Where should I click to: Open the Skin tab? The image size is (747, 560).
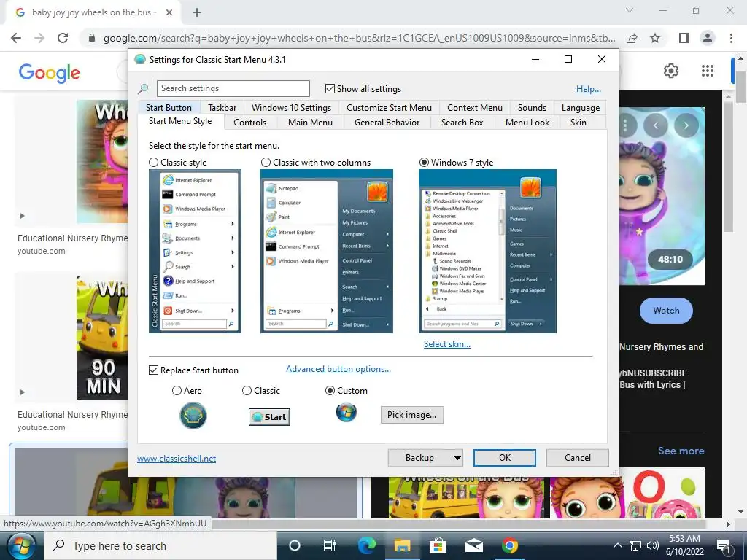(x=578, y=122)
